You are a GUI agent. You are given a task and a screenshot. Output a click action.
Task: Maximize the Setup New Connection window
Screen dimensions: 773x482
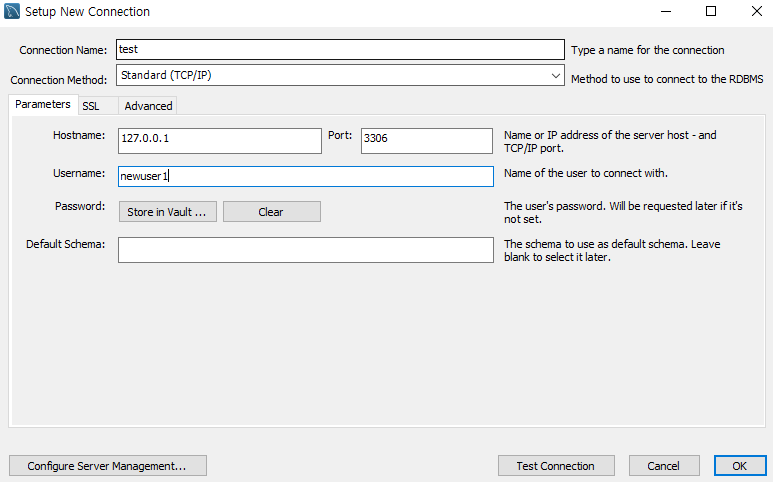pyautogui.click(x=711, y=11)
